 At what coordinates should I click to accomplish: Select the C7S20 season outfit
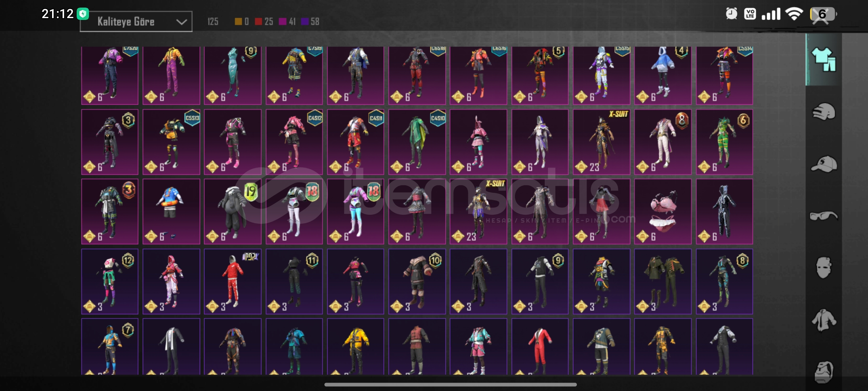tap(110, 75)
